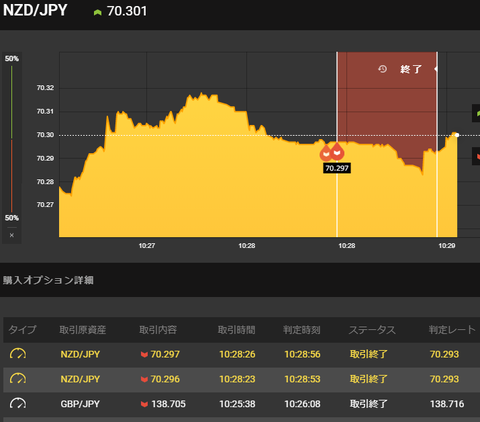Click red down arrow beside 70.296
This screenshot has width=480, height=422.
click(144, 379)
